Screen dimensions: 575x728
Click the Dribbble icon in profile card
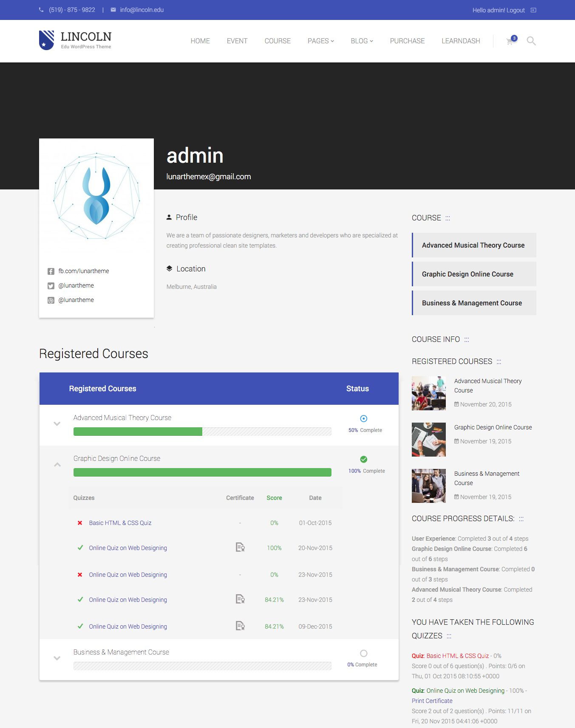tap(51, 300)
